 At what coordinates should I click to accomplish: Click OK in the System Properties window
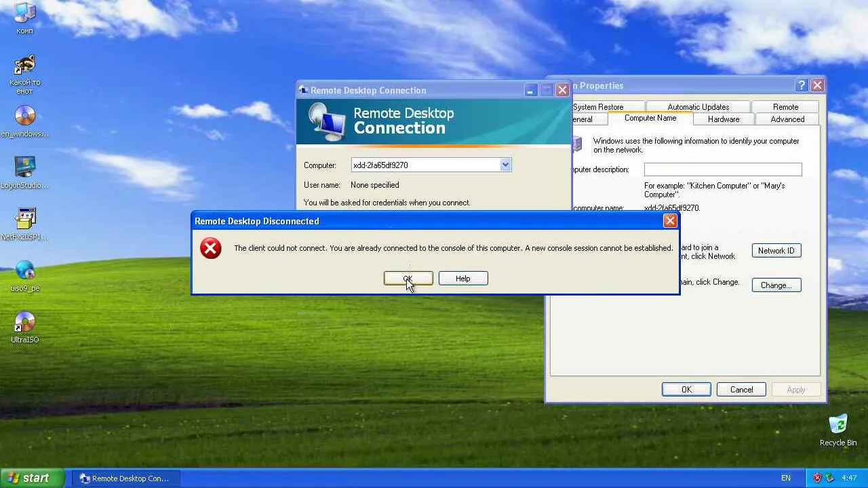tap(686, 390)
